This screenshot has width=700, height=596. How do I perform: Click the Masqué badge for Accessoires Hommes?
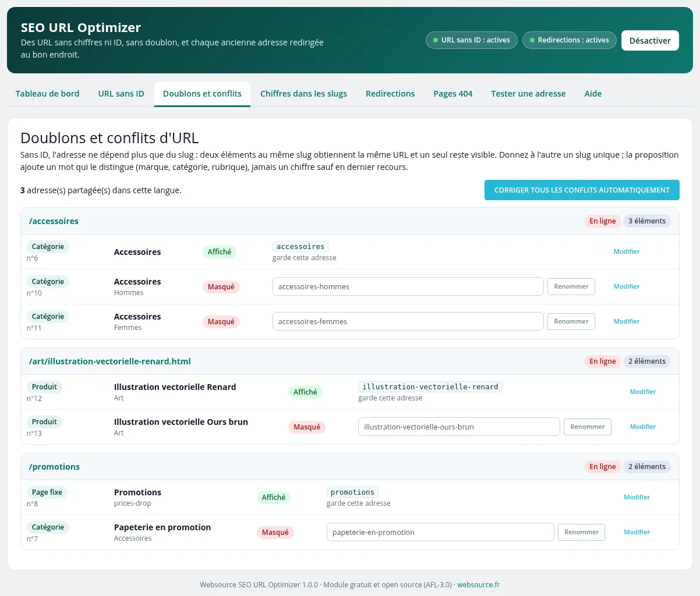click(x=221, y=287)
